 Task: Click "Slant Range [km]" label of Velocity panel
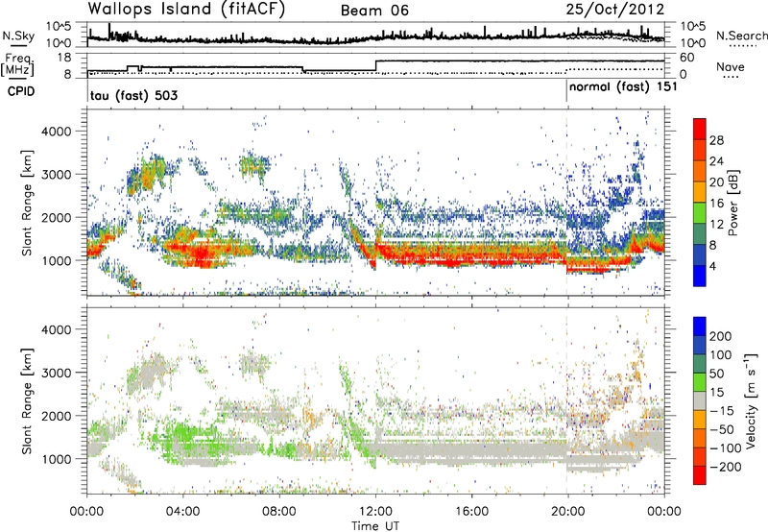pos(27,400)
